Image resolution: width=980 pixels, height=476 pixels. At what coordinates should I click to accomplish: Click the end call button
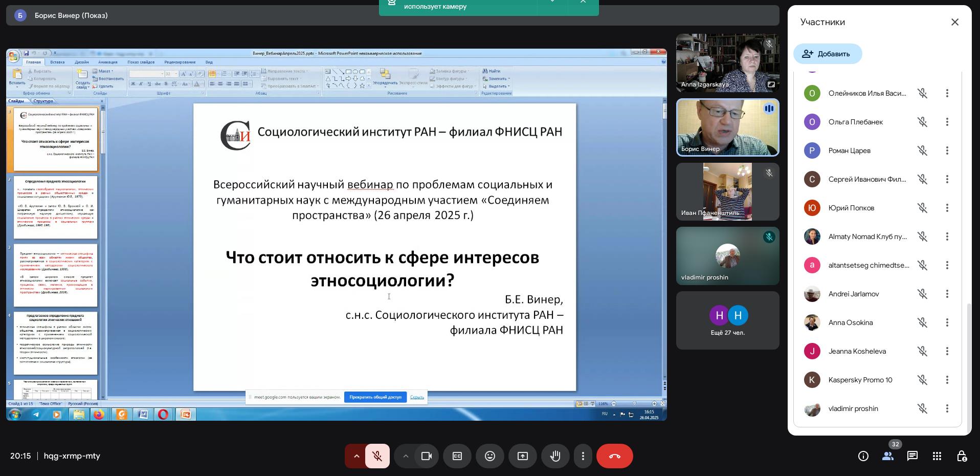[614, 456]
